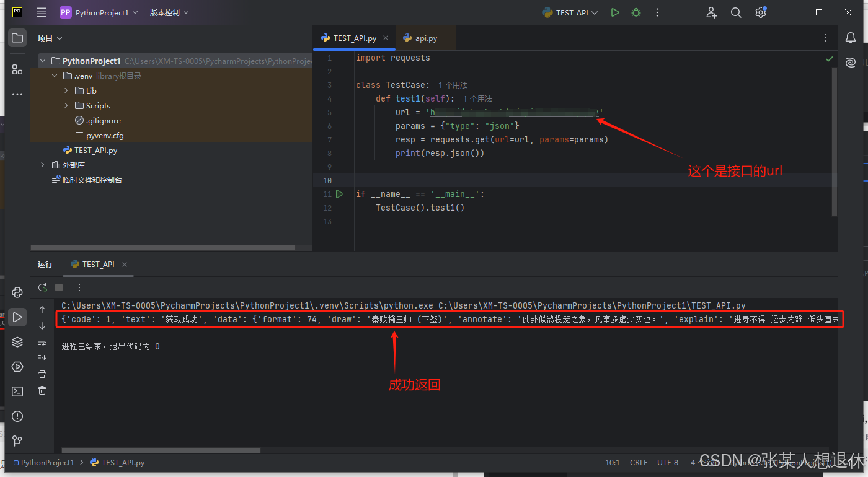868x477 pixels.
Task: Click the gutter run arrow at line 11
Action: coord(340,194)
